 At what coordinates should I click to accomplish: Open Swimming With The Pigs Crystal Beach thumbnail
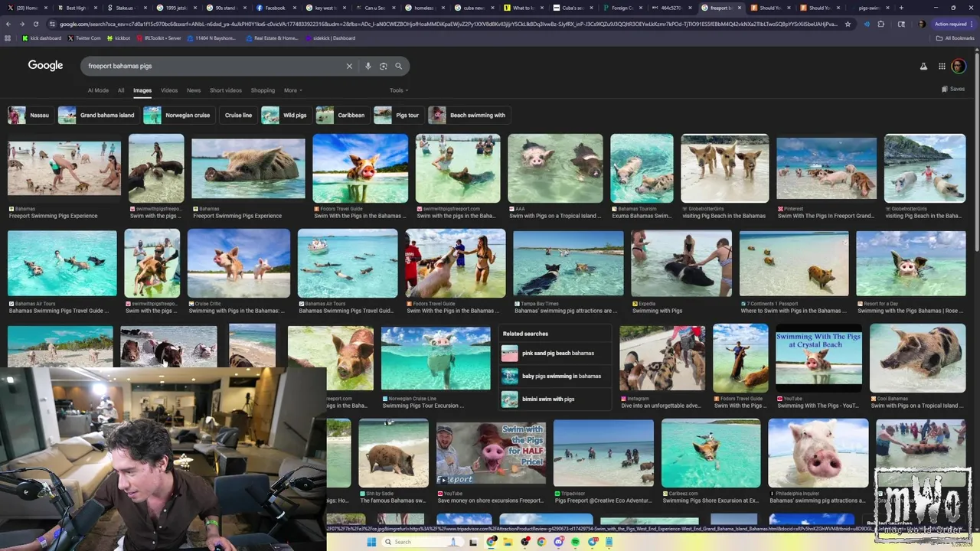click(x=818, y=360)
